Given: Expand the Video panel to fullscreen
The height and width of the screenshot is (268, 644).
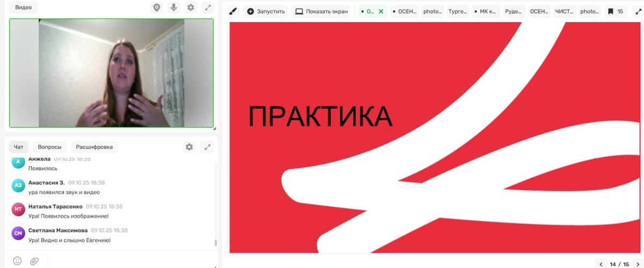Looking at the screenshot, I should [x=208, y=8].
